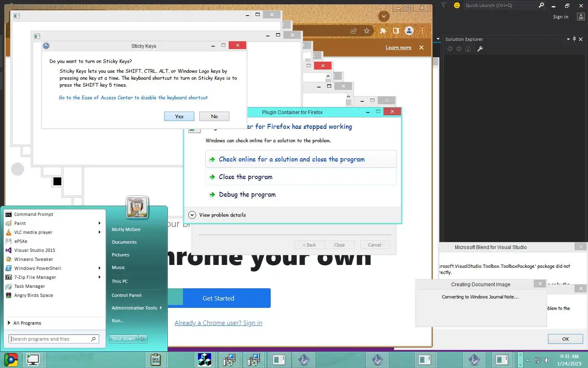Open Properties wrench in Solution Explorer
Viewport: 588px width, 368px height.
480,49
